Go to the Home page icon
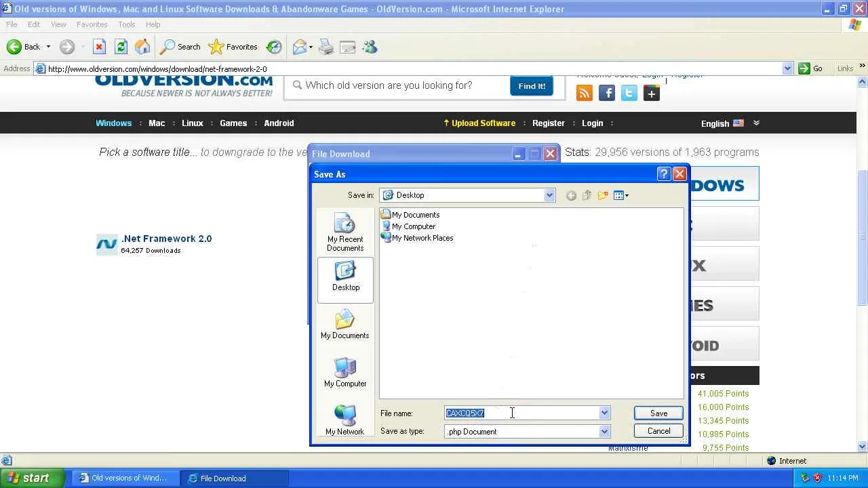The image size is (868, 488). click(x=142, y=47)
